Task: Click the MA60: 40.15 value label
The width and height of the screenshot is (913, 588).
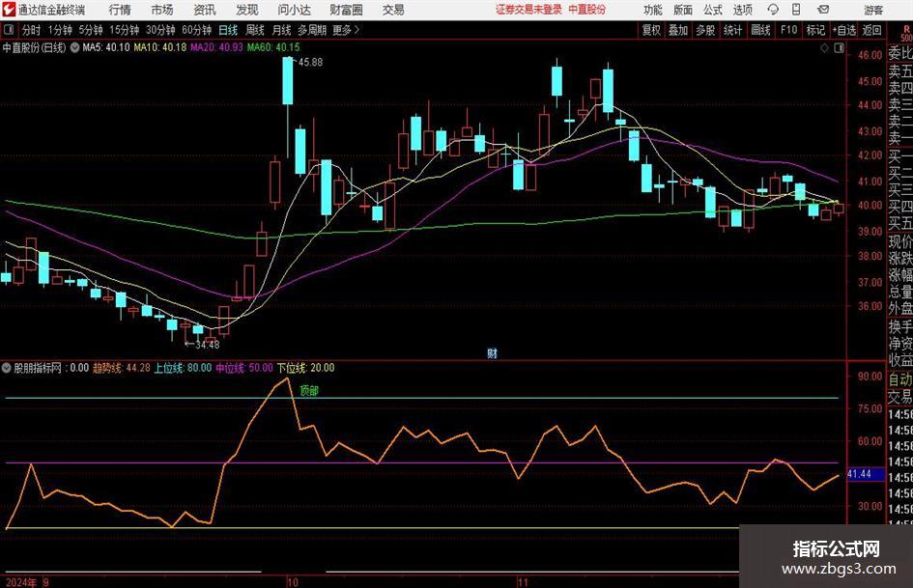Action: point(273,47)
